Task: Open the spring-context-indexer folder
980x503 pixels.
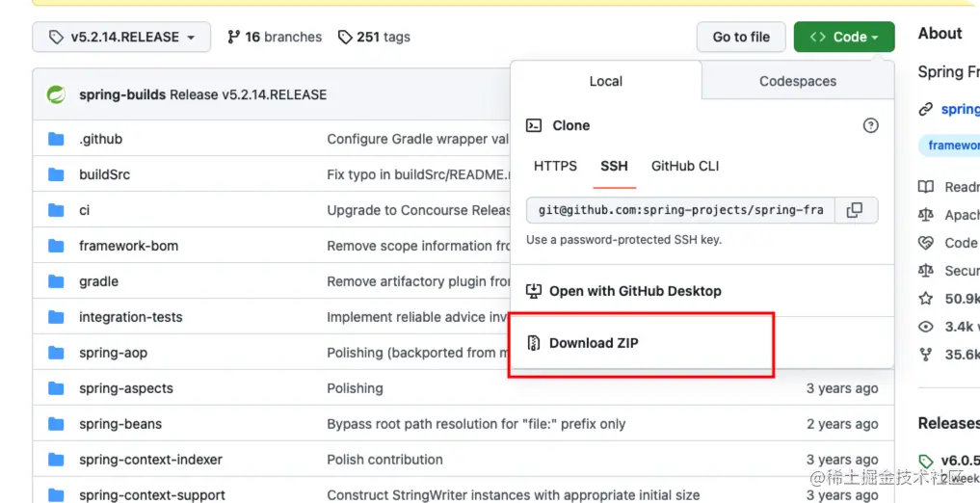Action: click(x=150, y=460)
